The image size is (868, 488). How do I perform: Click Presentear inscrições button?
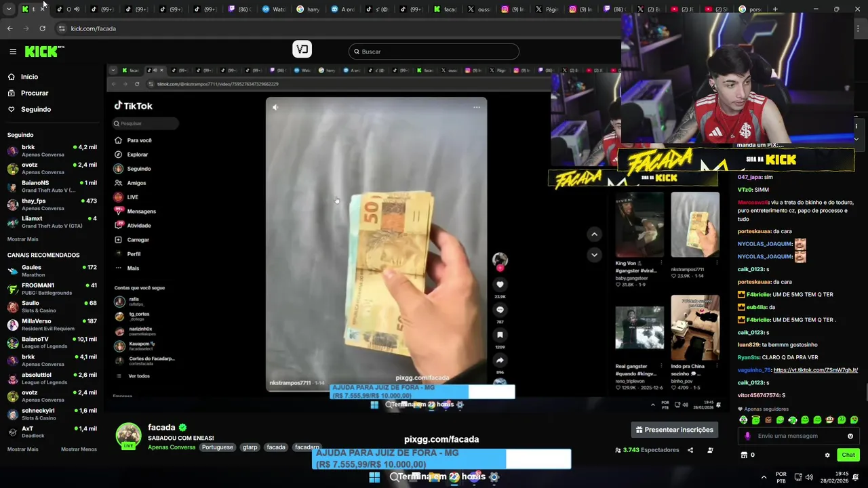point(674,430)
